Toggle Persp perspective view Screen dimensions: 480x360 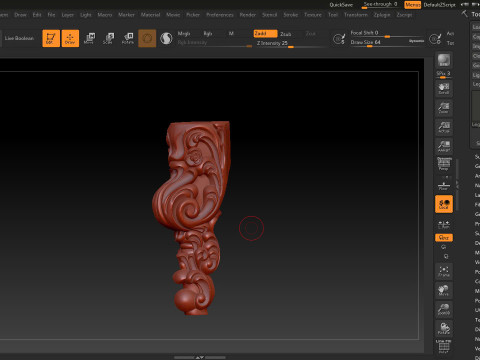pos(444,164)
